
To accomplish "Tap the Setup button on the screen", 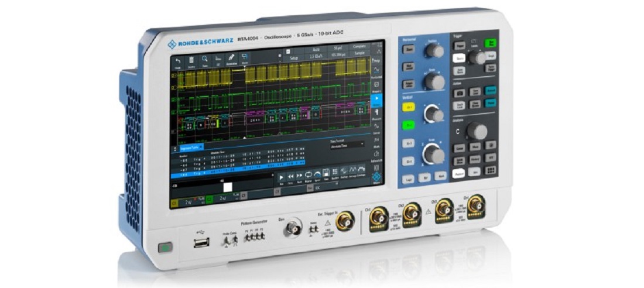I will [294, 58].
